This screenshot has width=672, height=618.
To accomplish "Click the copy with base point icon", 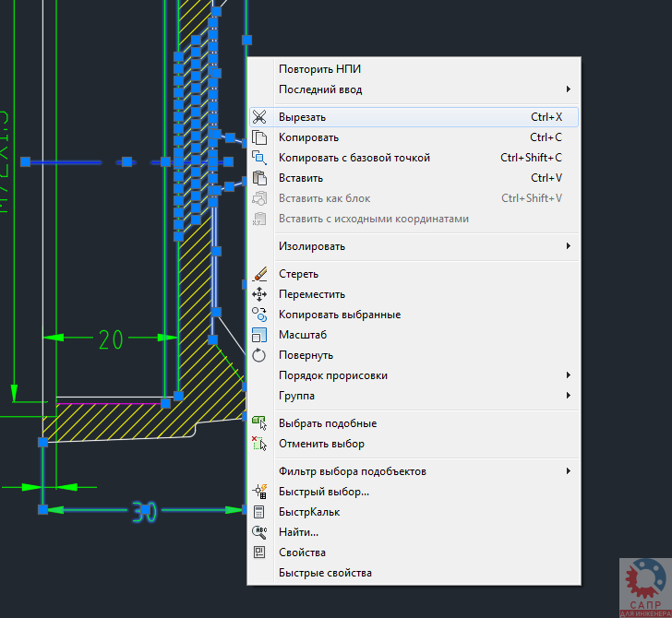I will (259, 158).
